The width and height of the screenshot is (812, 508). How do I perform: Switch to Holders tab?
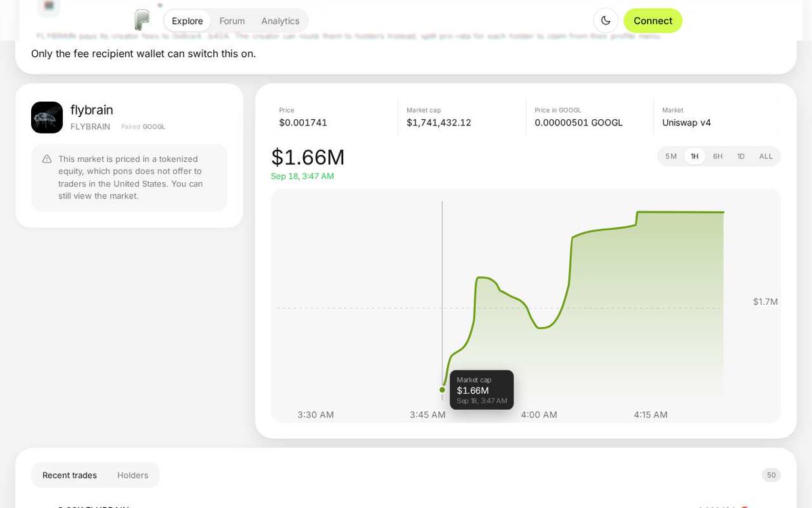point(133,475)
